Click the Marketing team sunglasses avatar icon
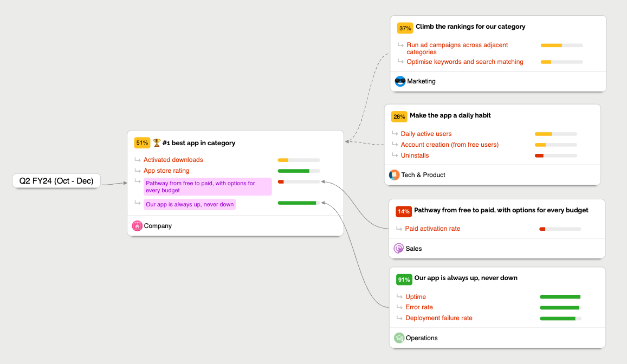The image size is (627, 364). point(400,81)
